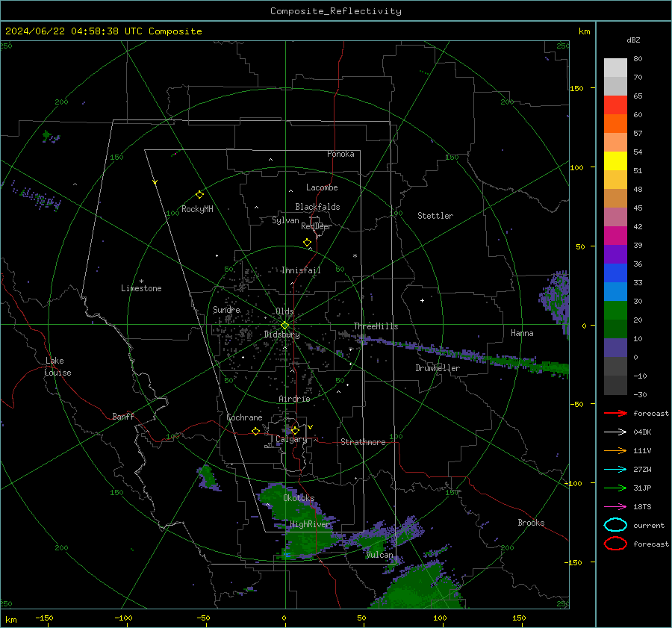Click the yellow diamond marker above Calgary label
This screenshot has width=672, height=628.
pos(295,430)
